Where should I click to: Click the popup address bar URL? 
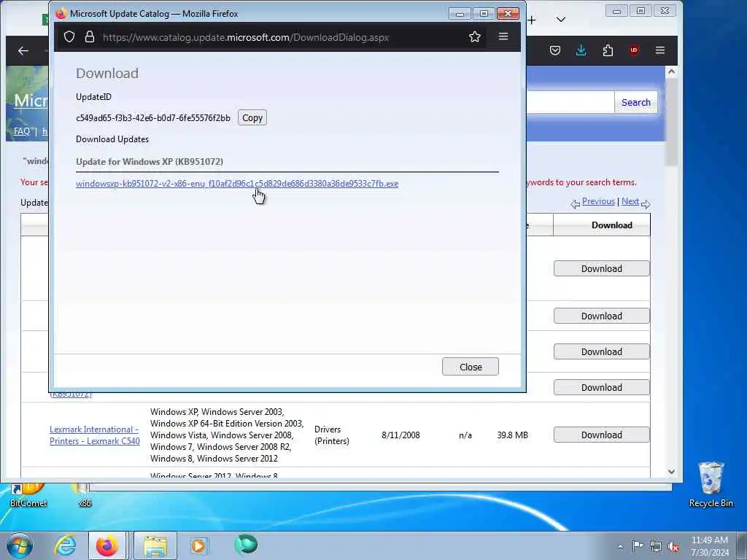[x=246, y=37]
